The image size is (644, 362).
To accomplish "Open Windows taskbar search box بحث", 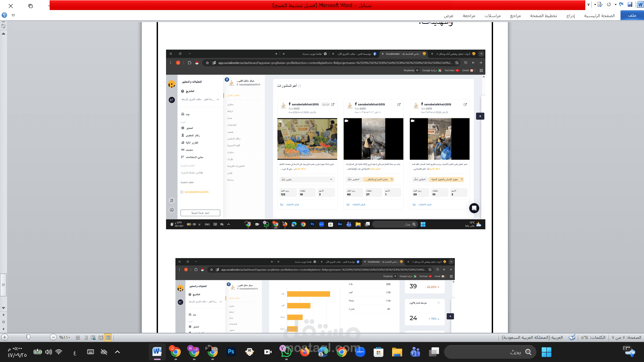I will point(490,352).
